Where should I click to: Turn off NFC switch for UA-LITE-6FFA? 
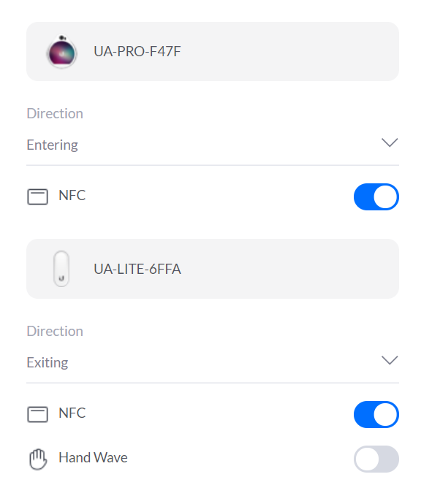pos(376,414)
